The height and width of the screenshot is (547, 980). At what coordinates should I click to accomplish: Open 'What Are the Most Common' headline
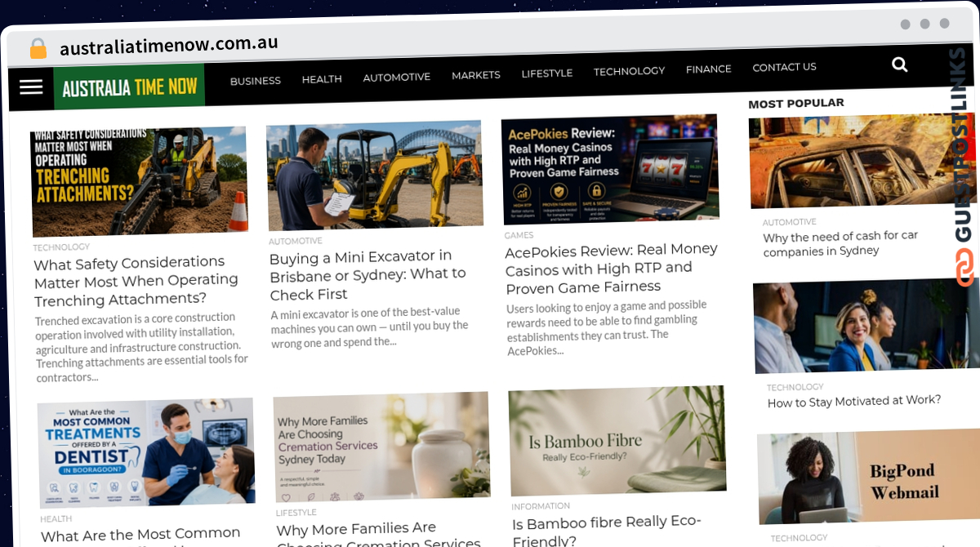click(140, 536)
